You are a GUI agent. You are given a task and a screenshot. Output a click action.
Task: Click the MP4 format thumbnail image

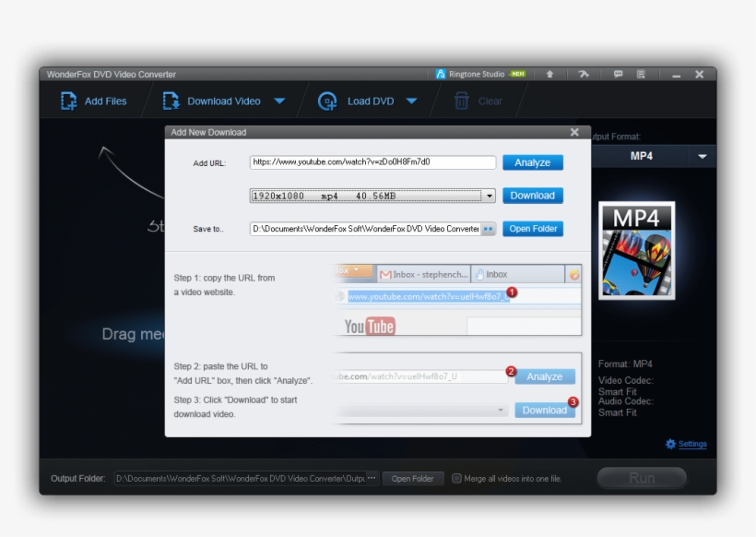(636, 250)
